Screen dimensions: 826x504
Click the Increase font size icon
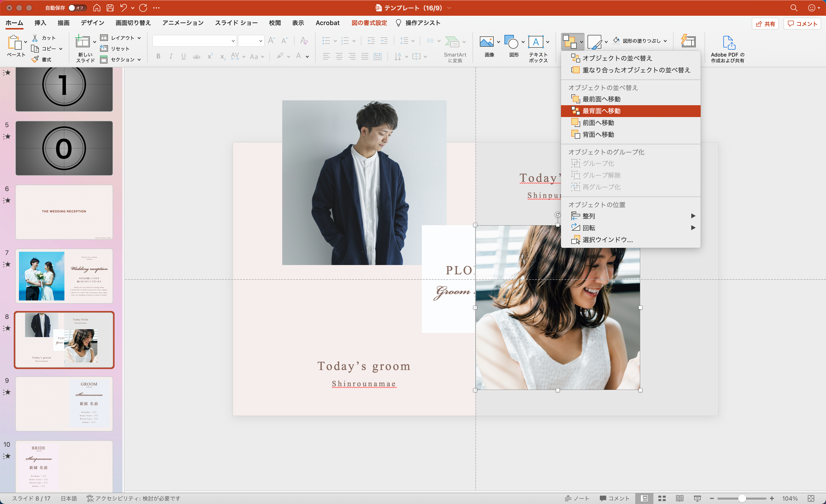click(272, 41)
